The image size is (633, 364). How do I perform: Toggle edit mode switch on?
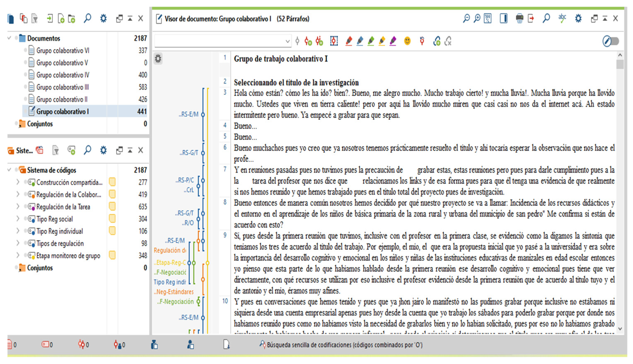[x=610, y=41]
